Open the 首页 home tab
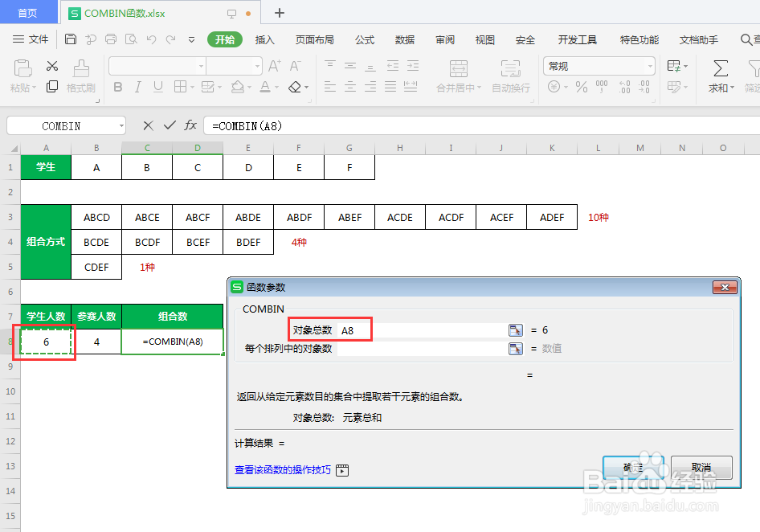The image size is (760, 532). [x=28, y=13]
